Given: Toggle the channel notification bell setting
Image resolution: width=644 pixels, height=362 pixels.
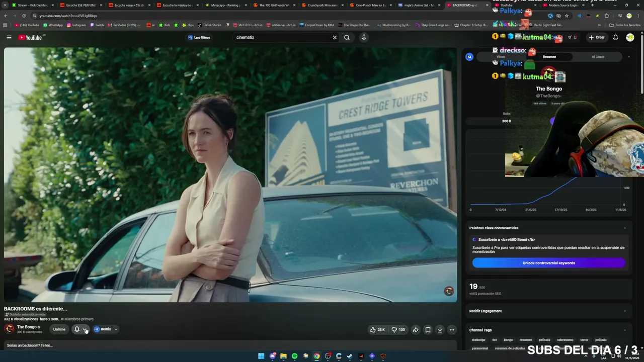Looking at the screenshot, I should pos(81,329).
